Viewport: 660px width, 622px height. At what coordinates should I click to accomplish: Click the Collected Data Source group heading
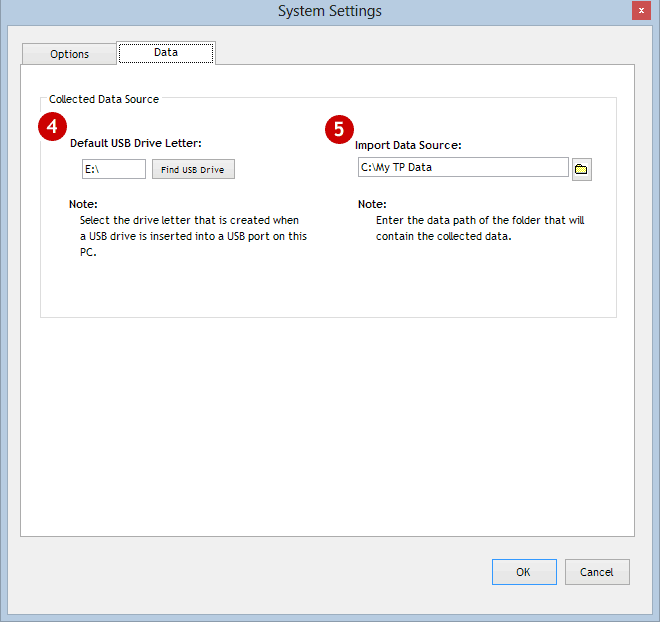(104, 99)
